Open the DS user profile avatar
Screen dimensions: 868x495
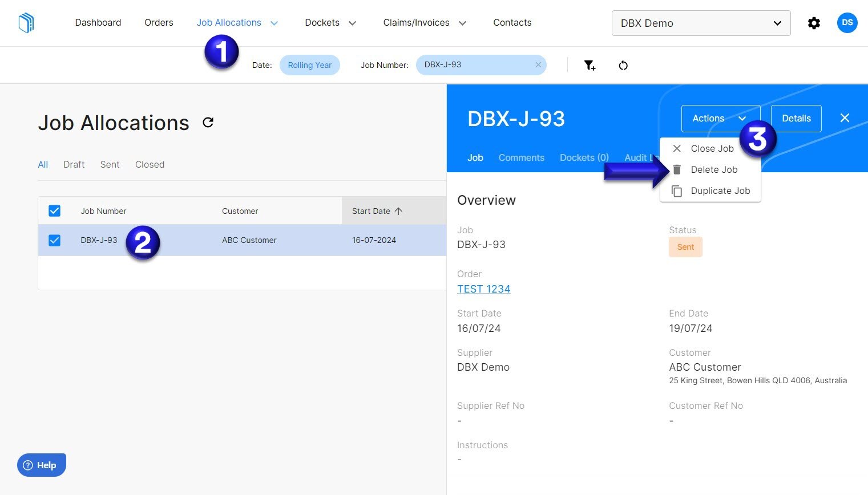(x=847, y=23)
